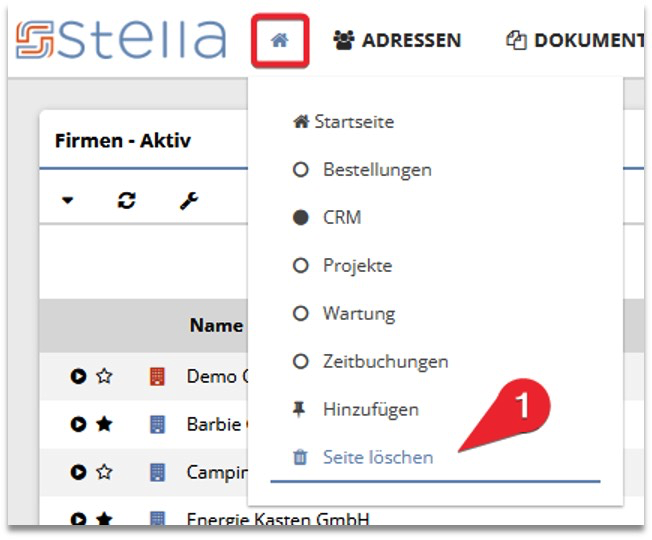Open the wrench settings icon
The height and width of the screenshot is (540, 652).
188,201
